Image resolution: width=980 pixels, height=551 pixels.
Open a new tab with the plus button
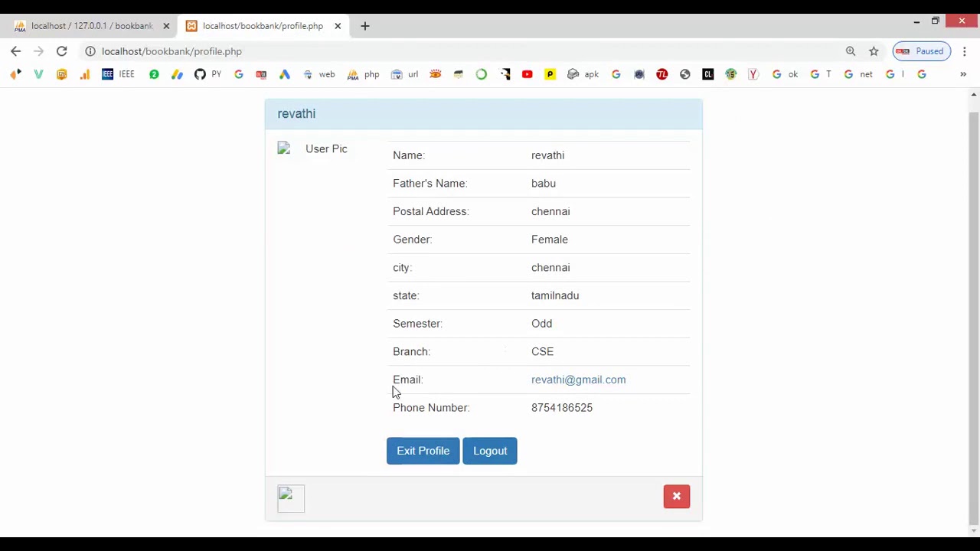tap(365, 26)
